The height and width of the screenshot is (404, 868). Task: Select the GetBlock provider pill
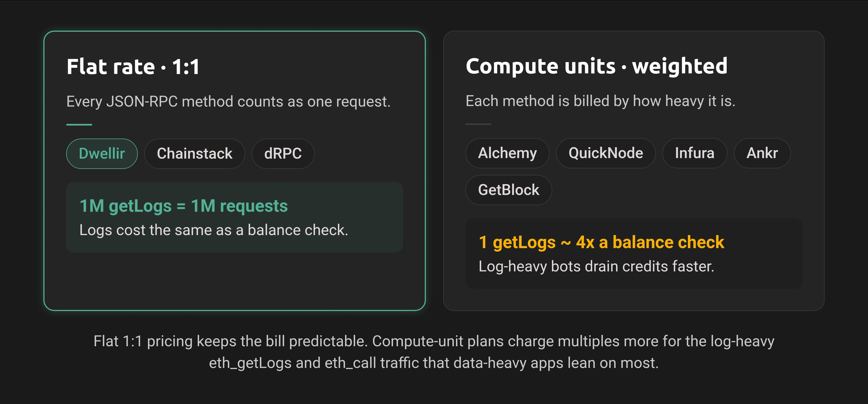pos(509,190)
